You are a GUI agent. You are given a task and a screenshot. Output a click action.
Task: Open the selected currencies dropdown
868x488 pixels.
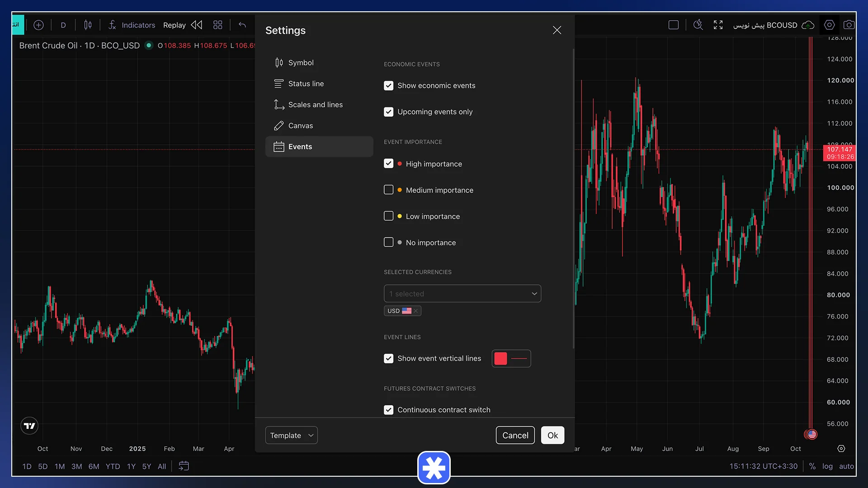click(x=462, y=294)
